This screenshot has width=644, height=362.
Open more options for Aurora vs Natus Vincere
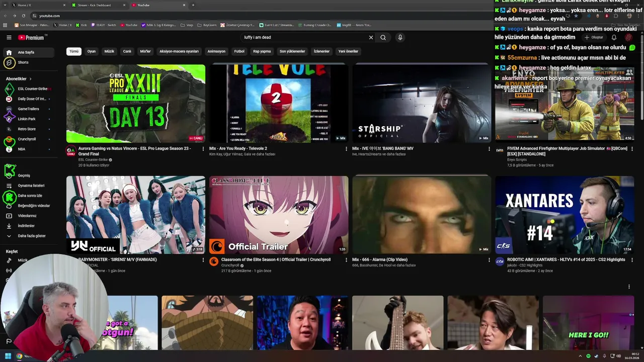[x=203, y=149]
